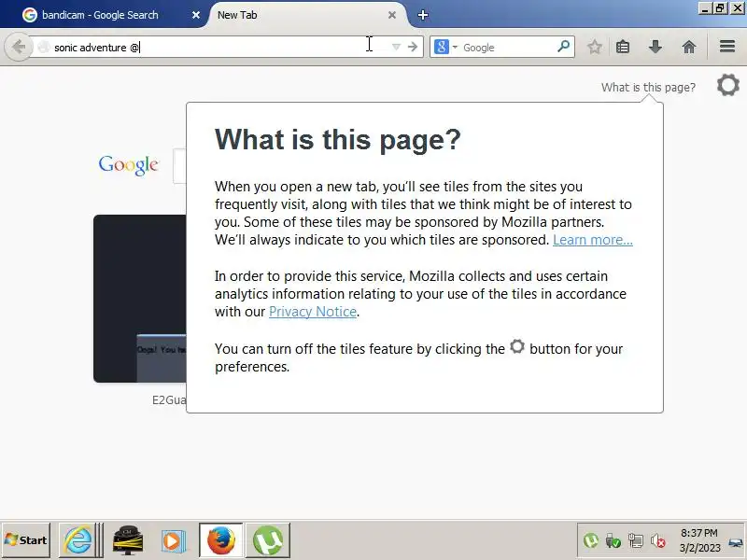This screenshot has height=560, width=747.
Task: Open Windows Media Player from the taskbar
Action: click(174, 541)
